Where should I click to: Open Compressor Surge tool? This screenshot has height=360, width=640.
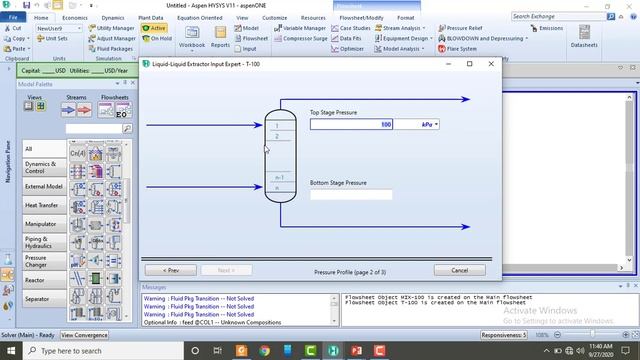(301, 38)
